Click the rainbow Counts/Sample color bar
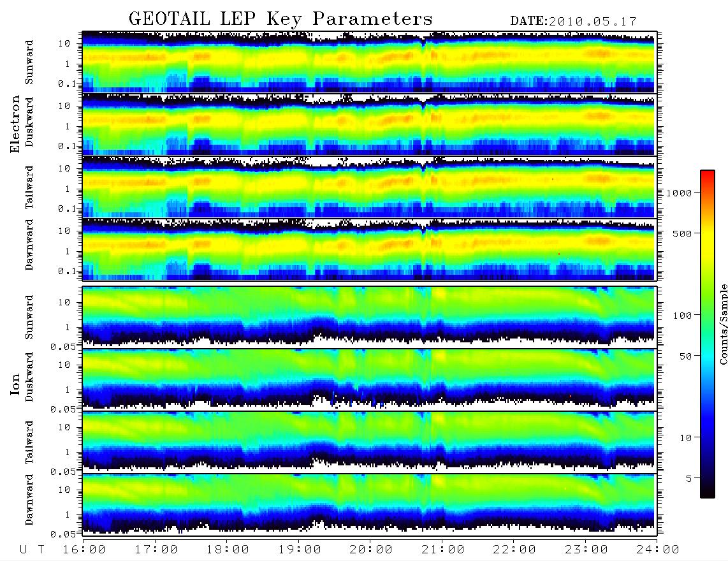728x561 pixels. click(x=708, y=334)
